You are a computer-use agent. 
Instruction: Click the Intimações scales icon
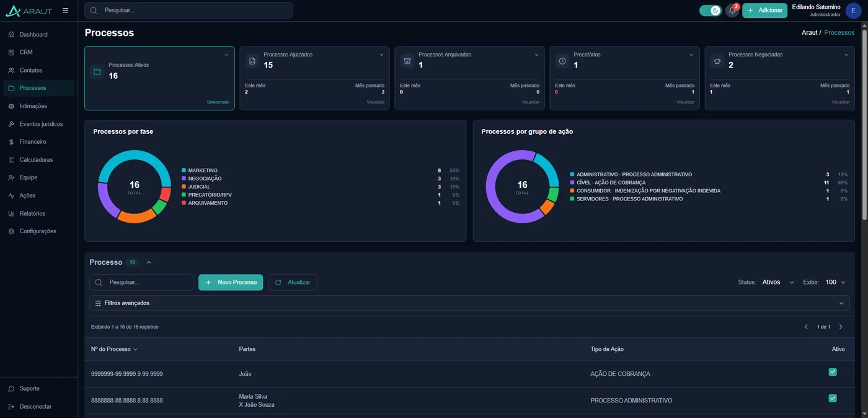pos(11,106)
